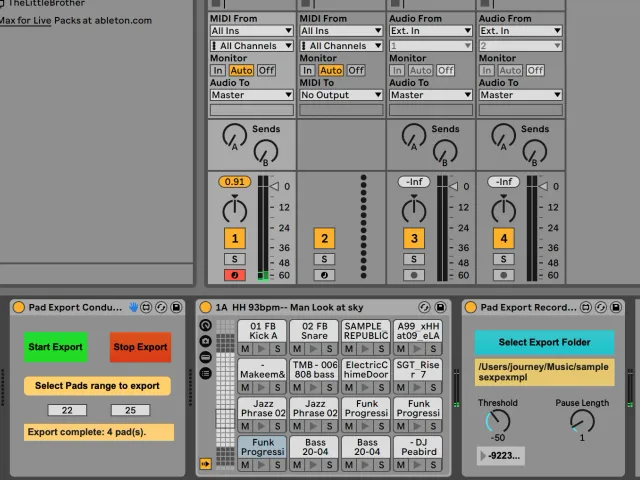Solo the SAMPLE REPUBLIC pad

381,349
